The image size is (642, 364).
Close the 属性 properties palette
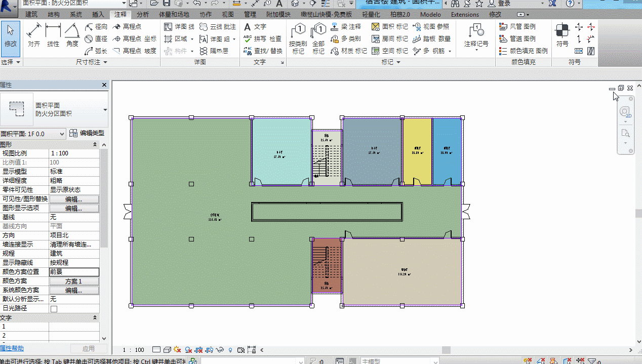click(x=104, y=85)
